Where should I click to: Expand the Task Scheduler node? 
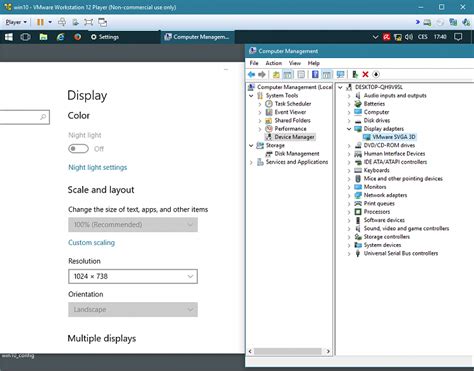point(260,104)
